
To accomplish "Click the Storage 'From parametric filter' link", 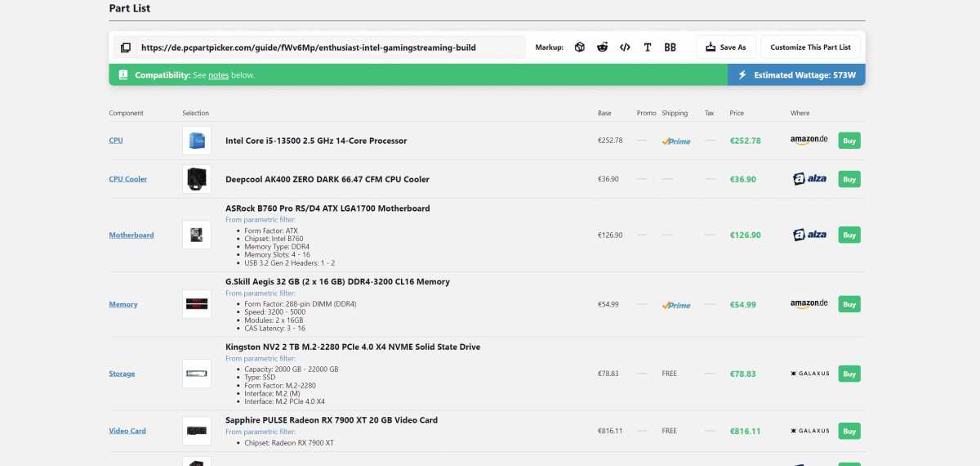I will pos(261,359).
